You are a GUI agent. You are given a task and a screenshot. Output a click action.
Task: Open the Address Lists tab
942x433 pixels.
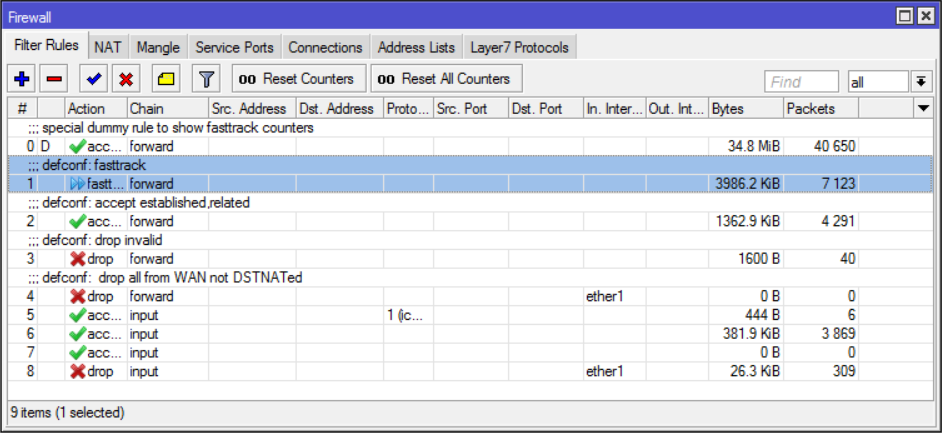click(417, 47)
